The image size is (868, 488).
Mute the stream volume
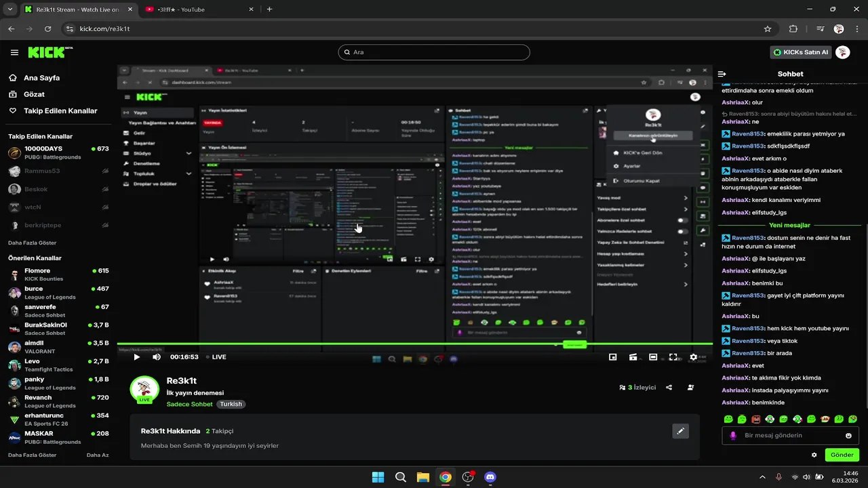(x=157, y=357)
